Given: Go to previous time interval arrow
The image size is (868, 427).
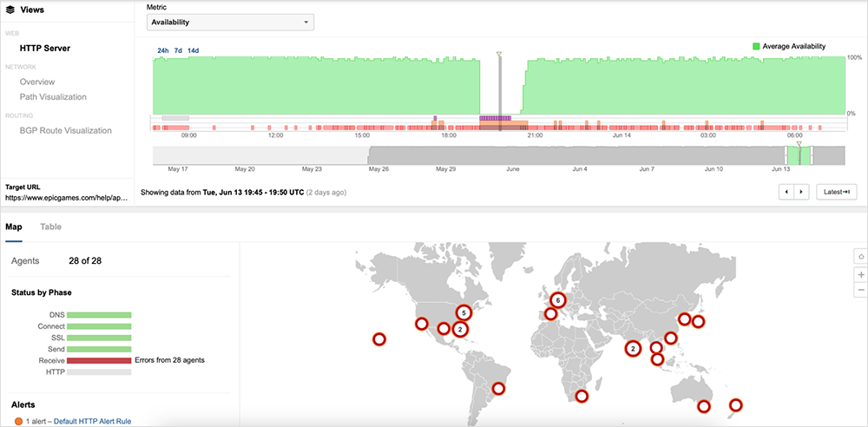Looking at the screenshot, I should coord(787,192).
